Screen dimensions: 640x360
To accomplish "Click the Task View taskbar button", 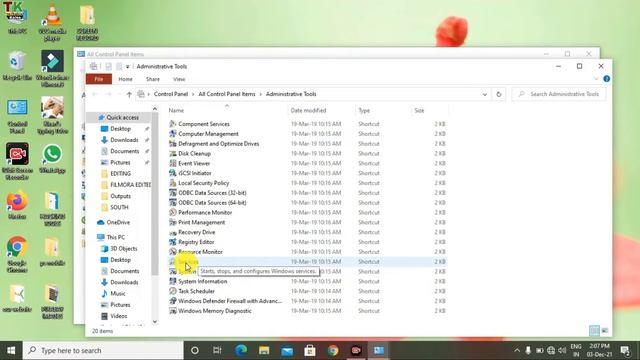I will click(x=217, y=350).
